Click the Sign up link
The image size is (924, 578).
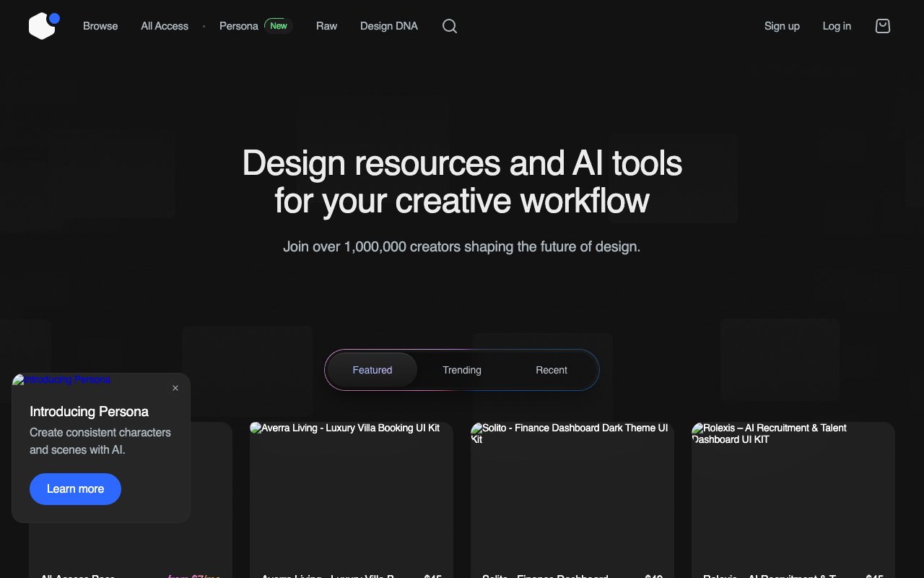(782, 26)
